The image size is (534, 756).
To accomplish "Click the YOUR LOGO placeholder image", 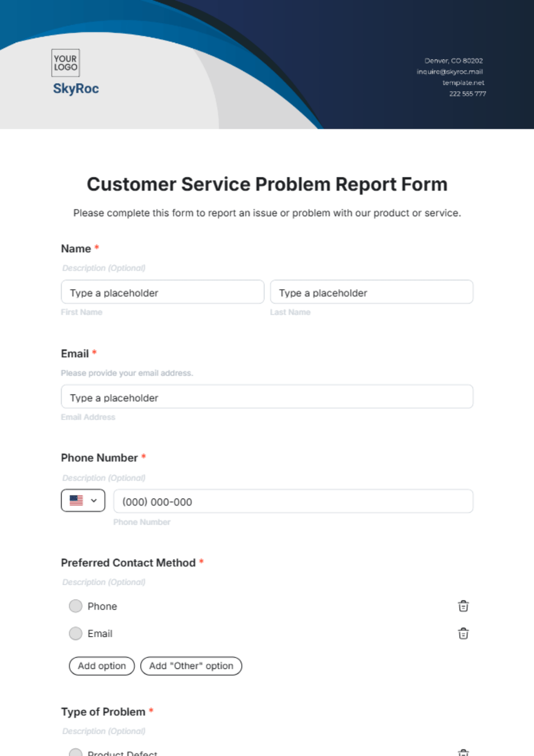I will point(65,63).
